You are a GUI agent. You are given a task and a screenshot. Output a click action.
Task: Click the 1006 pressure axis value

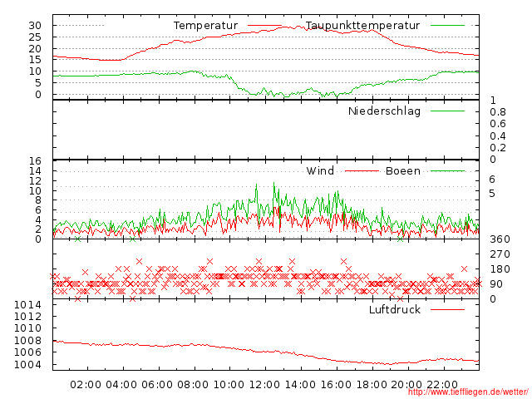(27, 352)
